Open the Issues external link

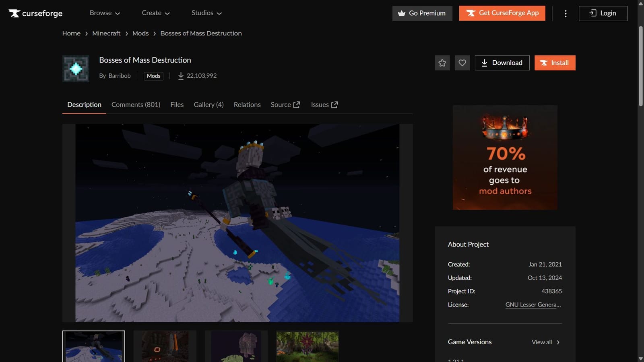pyautogui.click(x=324, y=105)
